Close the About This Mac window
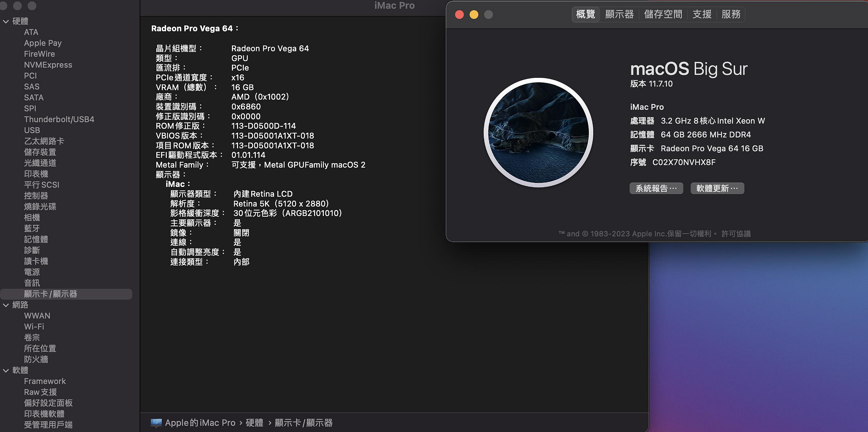 click(x=459, y=15)
